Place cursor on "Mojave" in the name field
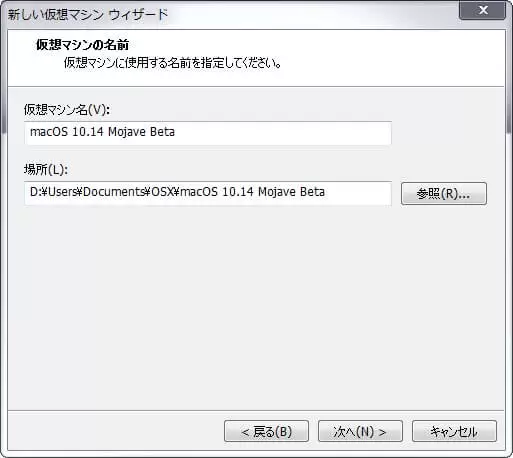513x458 pixels. [x=127, y=132]
